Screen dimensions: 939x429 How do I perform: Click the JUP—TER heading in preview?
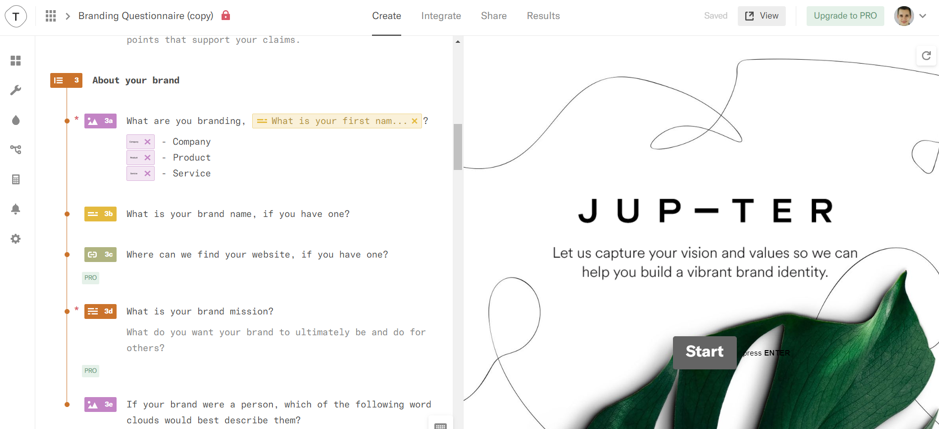(x=706, y=211)
